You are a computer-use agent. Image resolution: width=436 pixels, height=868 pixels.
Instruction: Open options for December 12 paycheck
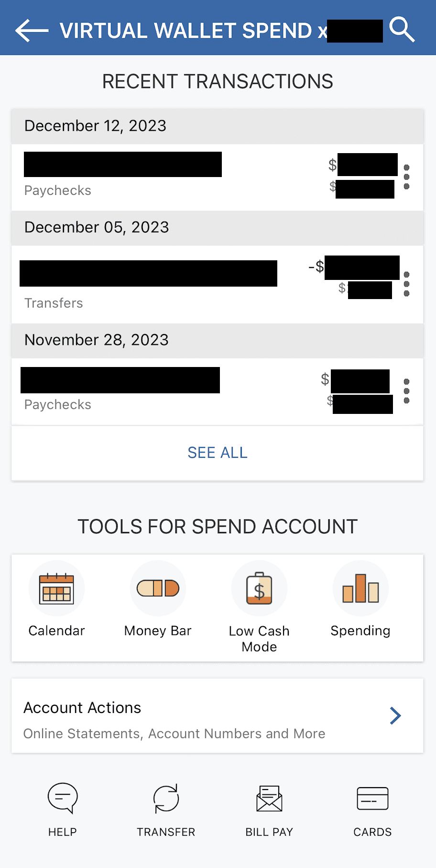click(x=407, y=177)
